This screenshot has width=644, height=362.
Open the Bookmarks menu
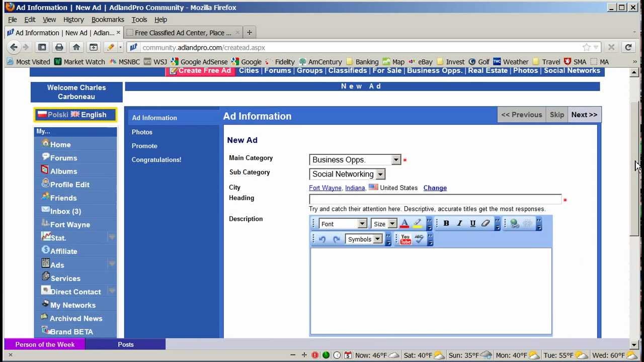(108, 20)
